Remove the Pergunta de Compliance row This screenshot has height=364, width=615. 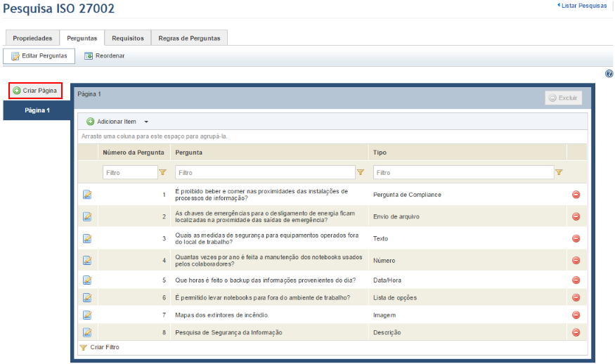pos(576,195)
